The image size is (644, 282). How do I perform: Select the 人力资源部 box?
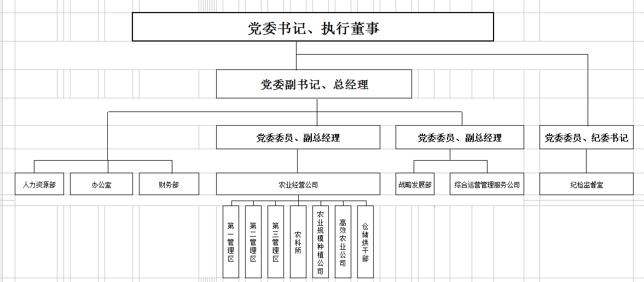click(39, 184)
